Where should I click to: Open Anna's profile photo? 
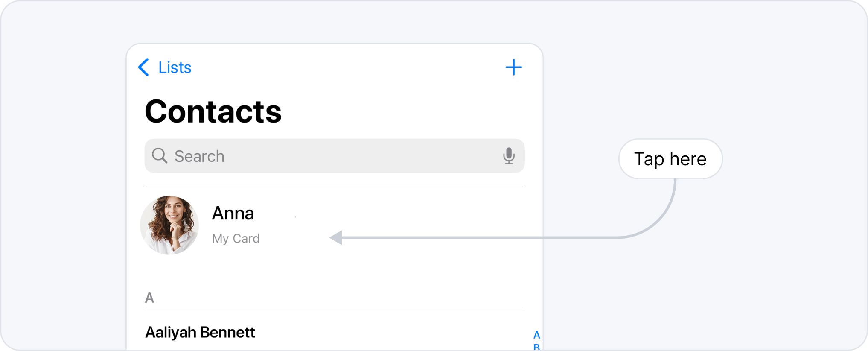point(169,225)
